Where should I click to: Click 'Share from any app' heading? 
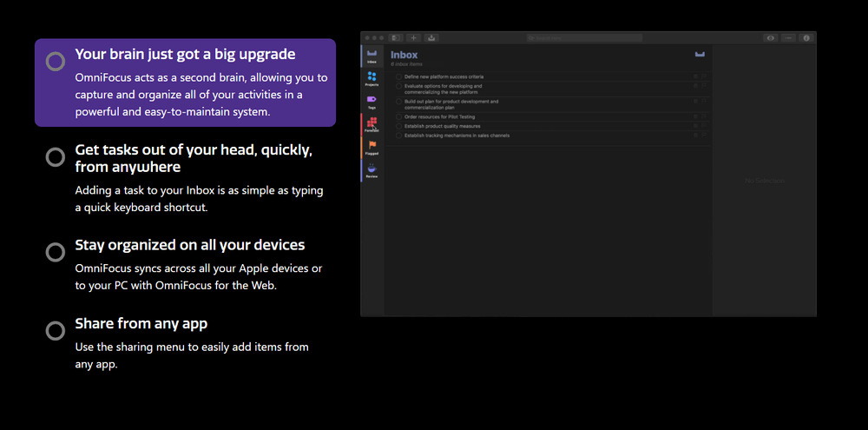coord(141,324)
